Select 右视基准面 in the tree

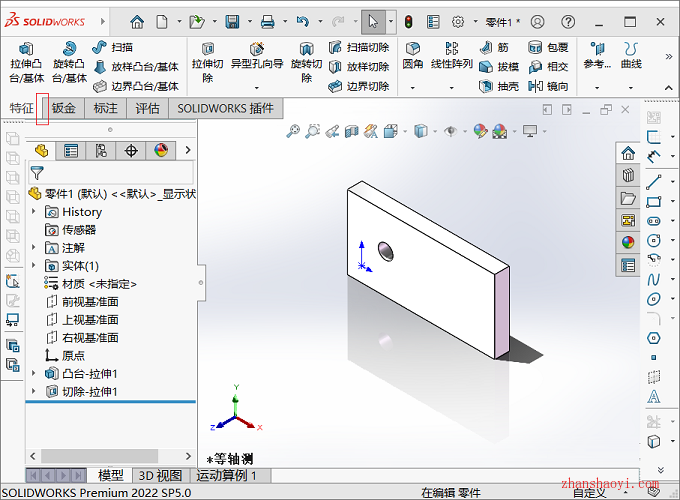click(x=82, y=337)
